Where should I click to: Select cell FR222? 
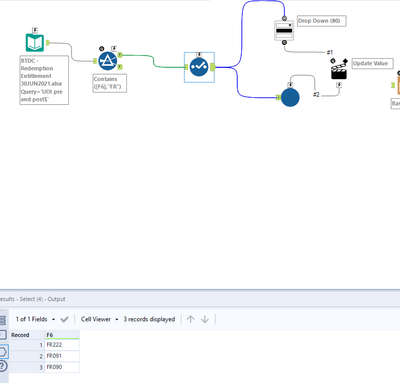[62, 345]
